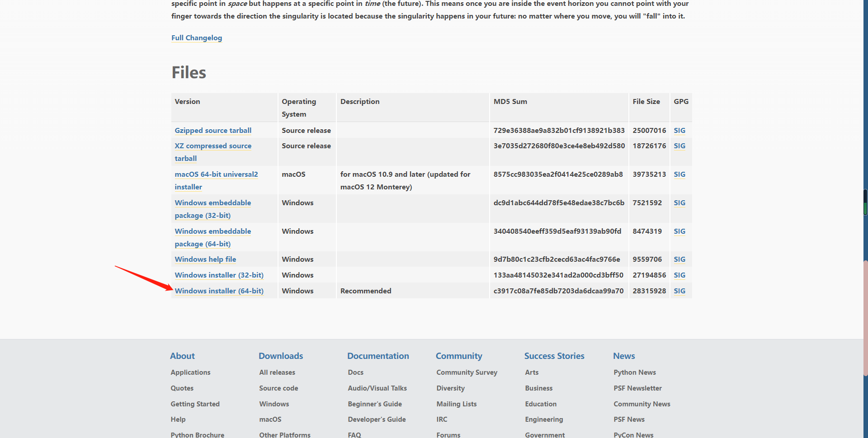Open the Python News link

point(635,372)
